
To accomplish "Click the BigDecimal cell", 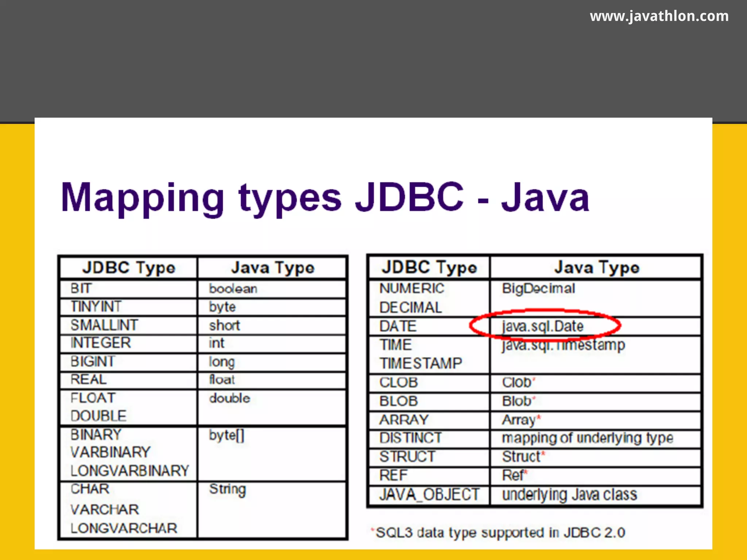I will [x=538, y=288].
